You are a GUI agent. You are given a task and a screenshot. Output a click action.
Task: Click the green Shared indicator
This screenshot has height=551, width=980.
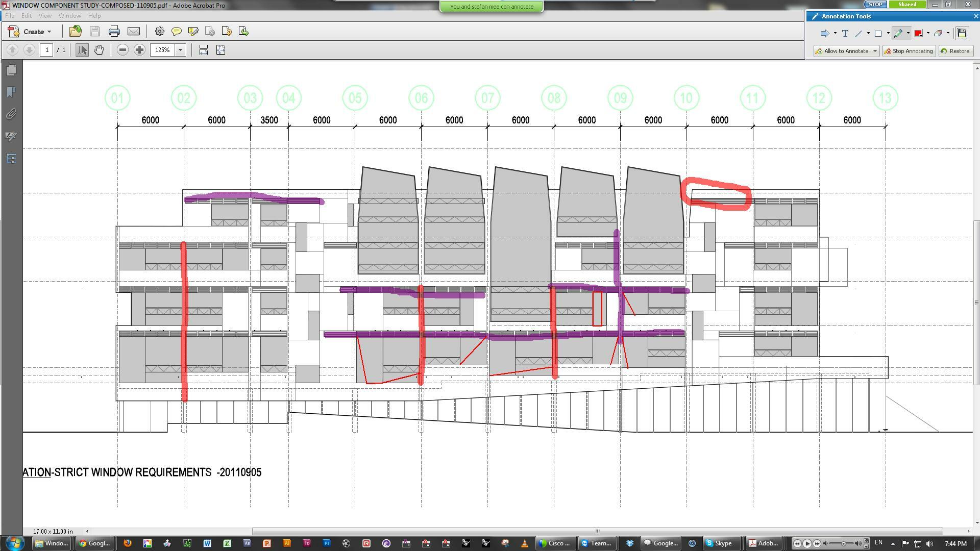click(907, 4)
